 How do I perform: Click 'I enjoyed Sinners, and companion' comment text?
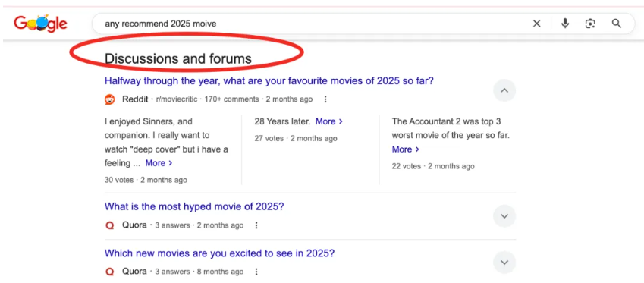point(166,142)
